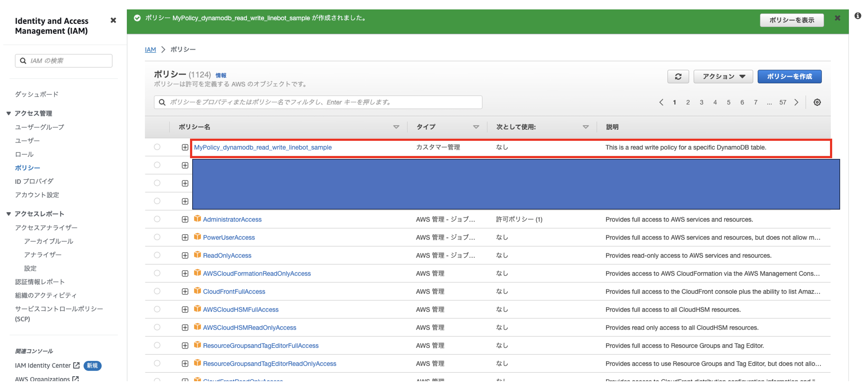Open the アクション dropdown menu
This screenshot has width=868, height=383.
coord(723,76)
